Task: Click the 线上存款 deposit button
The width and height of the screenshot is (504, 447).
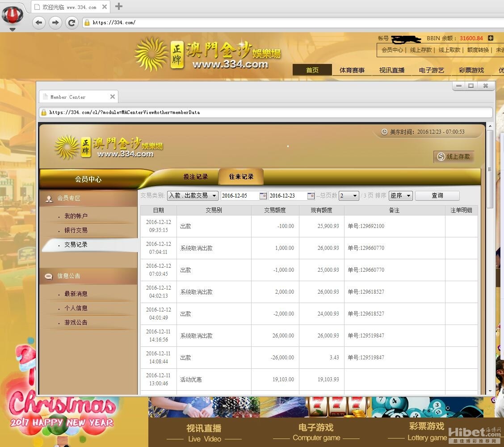Action: pos(454,156)
